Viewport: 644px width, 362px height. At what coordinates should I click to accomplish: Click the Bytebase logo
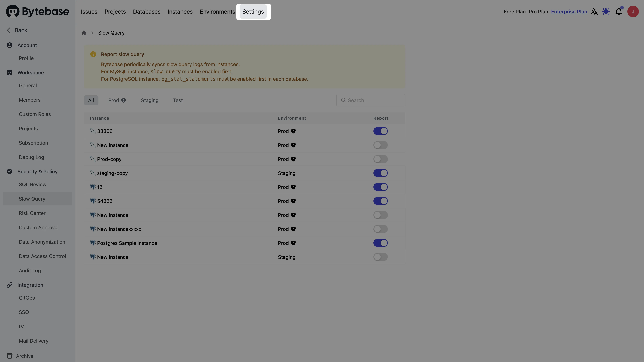coord(38,11)
